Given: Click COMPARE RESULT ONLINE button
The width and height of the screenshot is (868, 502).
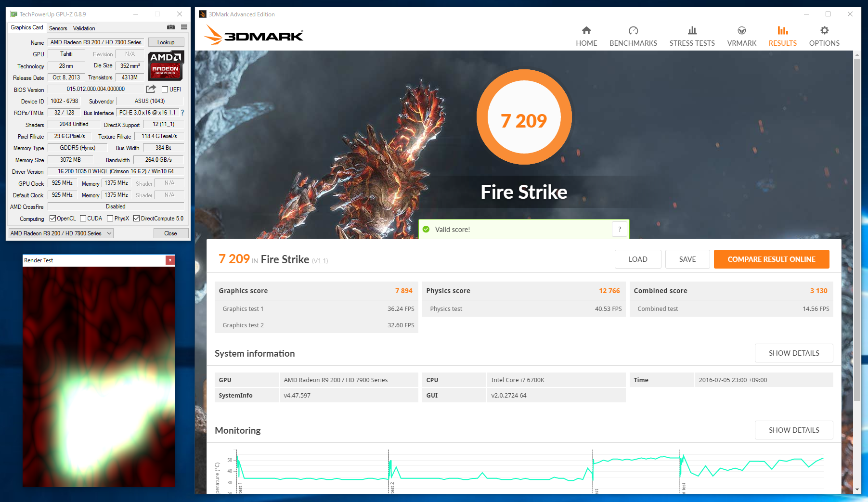Looking at the screenshot, I should 771,259.
